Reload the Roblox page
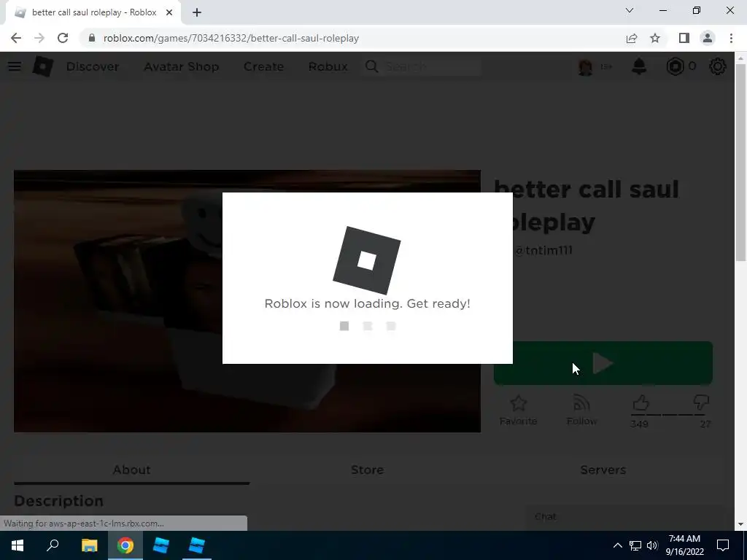Image resolution: width=747 pixels, height=560 pixels. pos(63,38)
